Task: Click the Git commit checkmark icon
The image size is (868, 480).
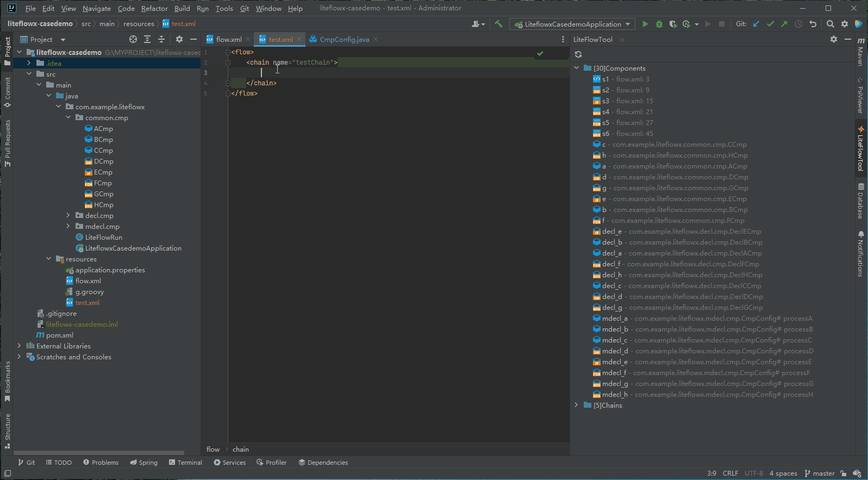Action: 770,24
